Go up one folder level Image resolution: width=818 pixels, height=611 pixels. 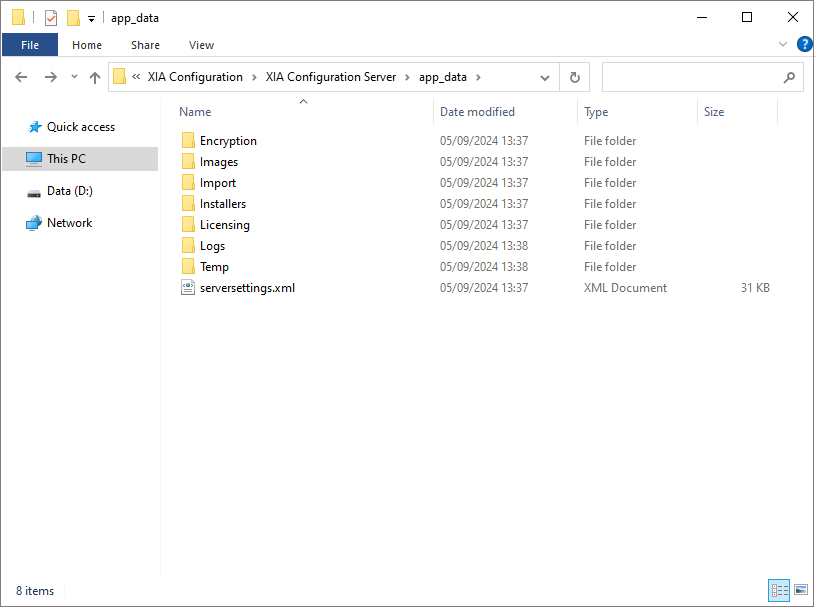point(94,77)
